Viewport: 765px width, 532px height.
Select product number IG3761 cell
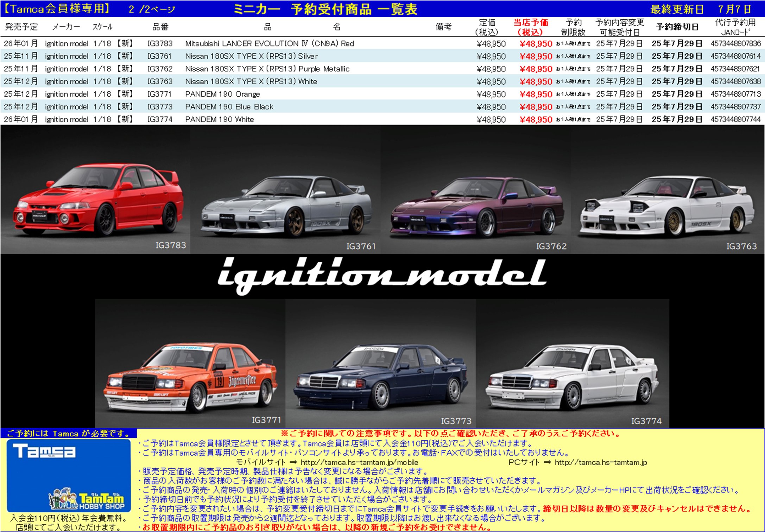coord(159,56)
